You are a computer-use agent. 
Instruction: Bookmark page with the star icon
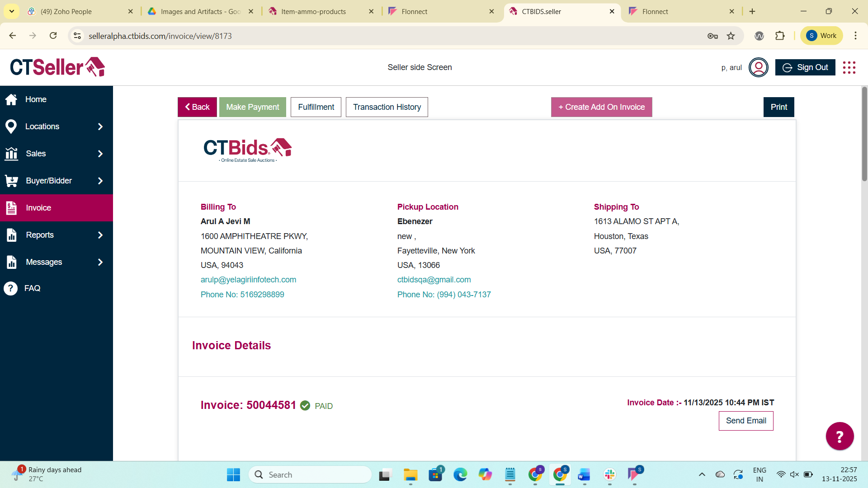click(731, 36)
